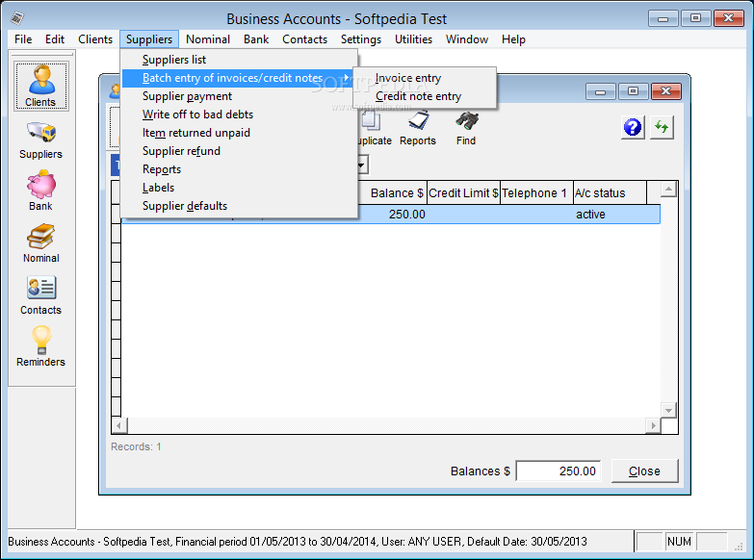
Task: Open the Edit menu
Action: tap(55, 39)
